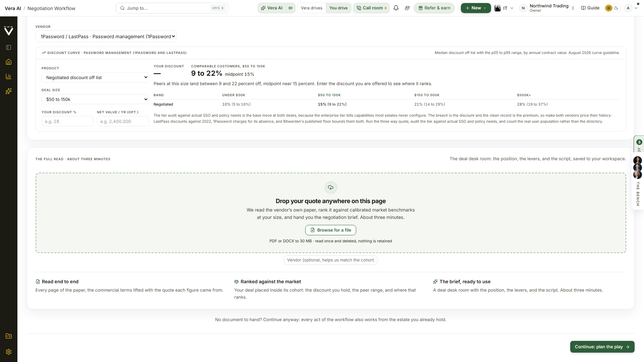Image resolution: width=644 pixels, height=362 pixels.
Task: Click the Vera logo in the sidebar
Action: coord(9,31)
